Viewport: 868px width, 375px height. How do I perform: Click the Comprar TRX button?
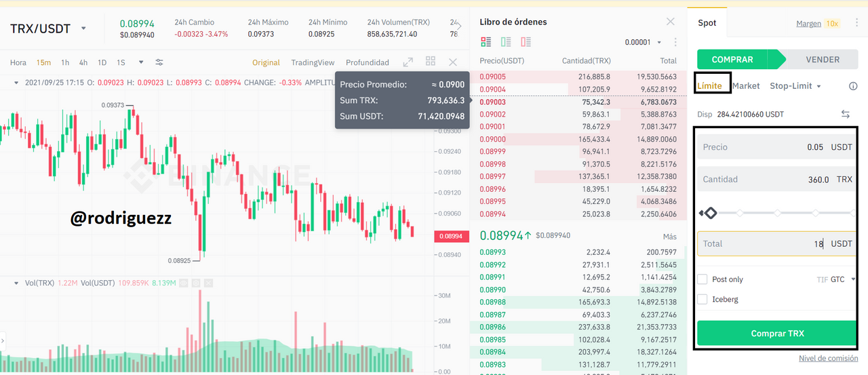click(777, 334)
